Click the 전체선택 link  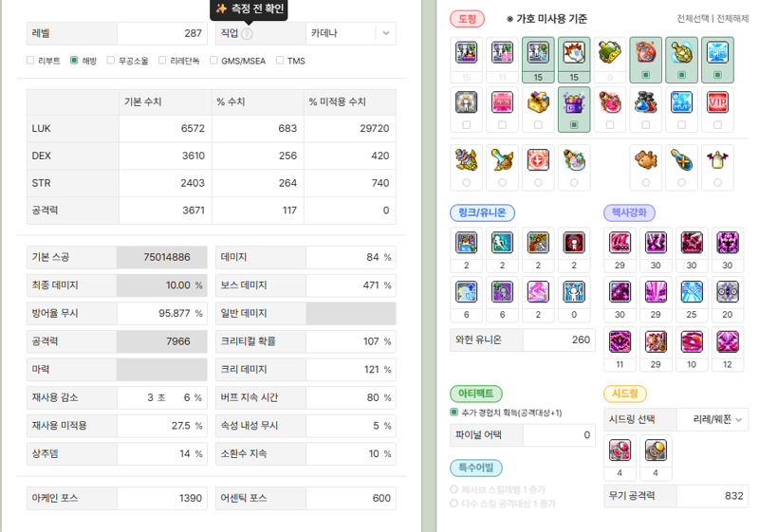(x=693, y=18)
